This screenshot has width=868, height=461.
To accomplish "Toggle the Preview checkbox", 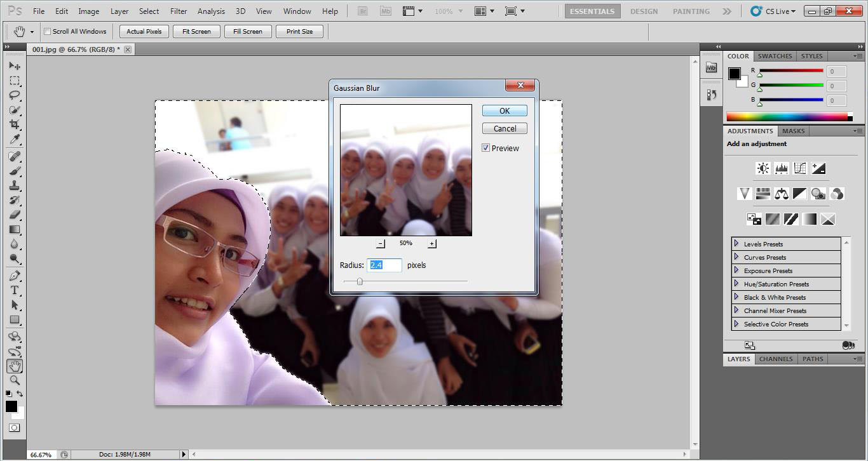I will 486,148.
